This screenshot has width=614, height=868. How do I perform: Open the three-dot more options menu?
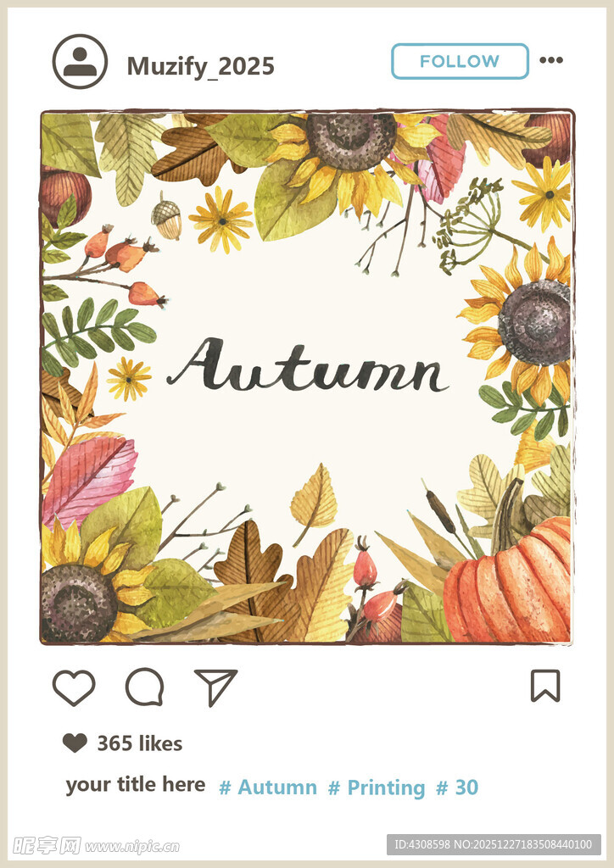coord(551,60)
